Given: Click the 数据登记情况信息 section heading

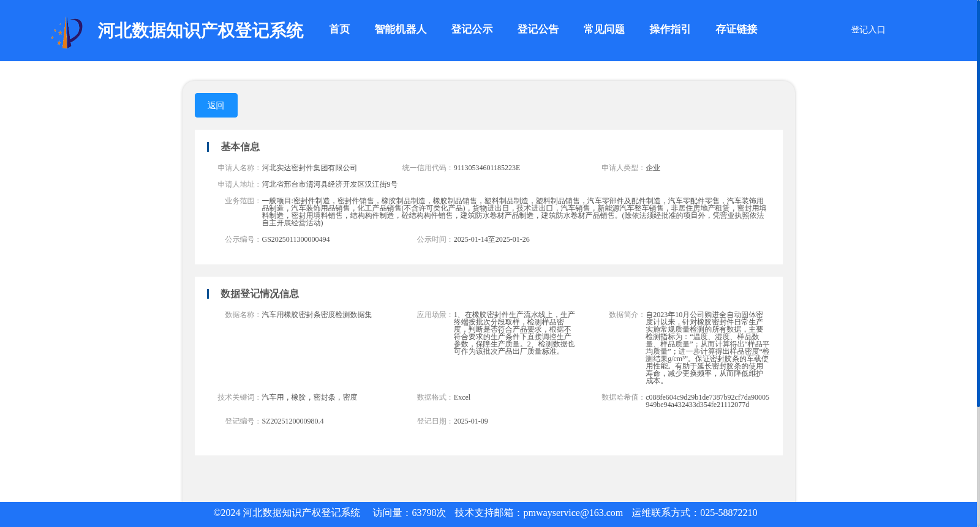Looking at the screenshot, I should click(x=260, y=294).
